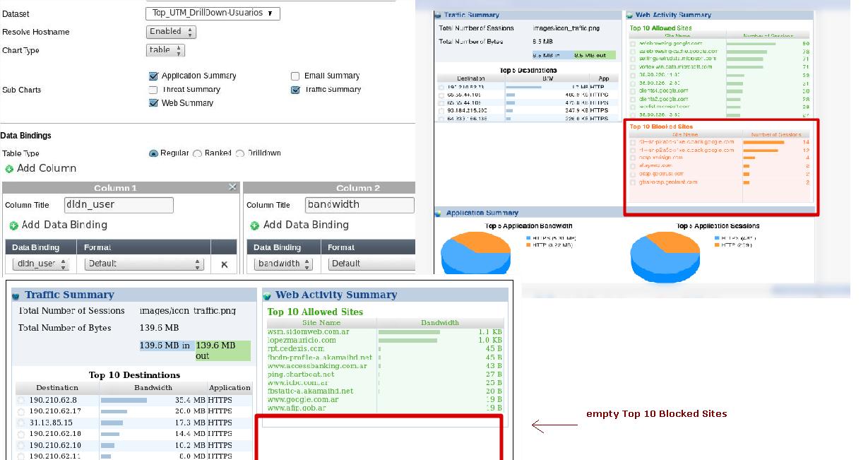The height and width of the screenshot is (460, 868).
Task: Click the Top 10 Blocked Sites heading
Action: [x=661, y=126]
